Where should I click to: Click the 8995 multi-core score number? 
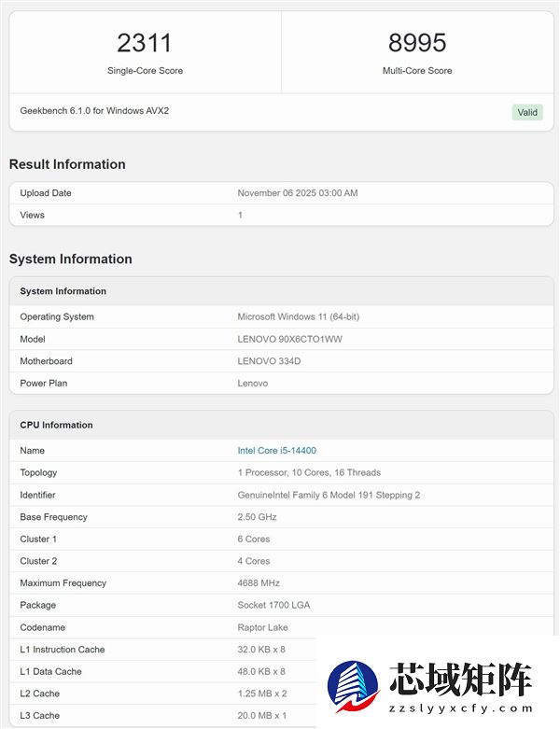point(417,43)
